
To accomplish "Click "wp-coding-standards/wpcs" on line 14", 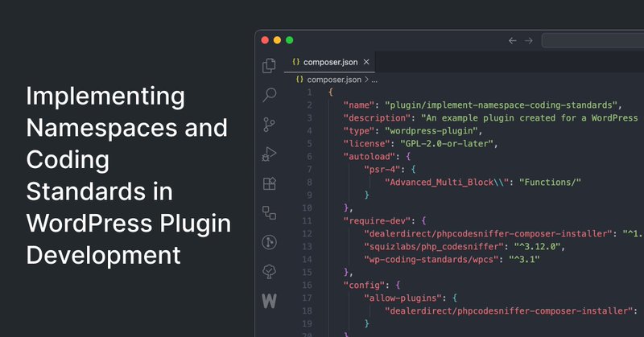I will coord(431,260).
